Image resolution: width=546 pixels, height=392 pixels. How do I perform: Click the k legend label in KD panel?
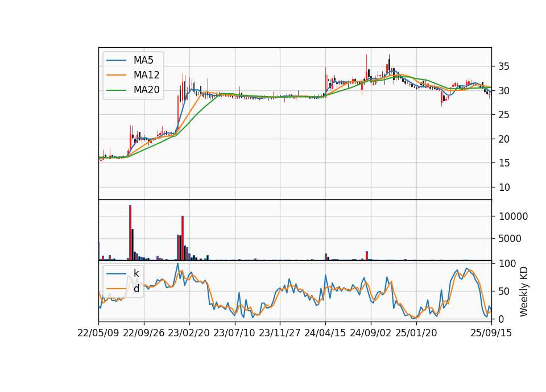(136, 273)
